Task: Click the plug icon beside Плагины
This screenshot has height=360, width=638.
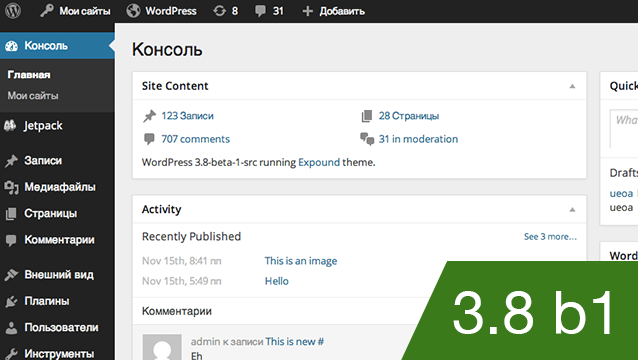Action: 11,301
